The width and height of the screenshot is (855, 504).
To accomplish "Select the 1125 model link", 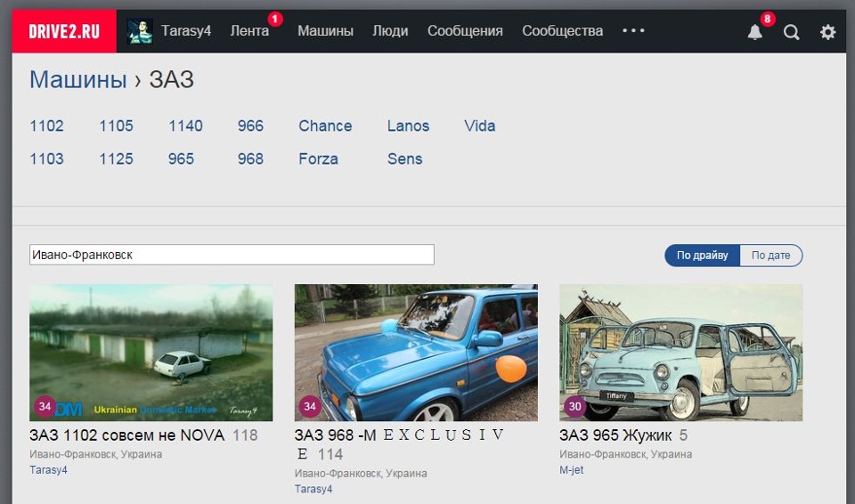I will 116,159.
